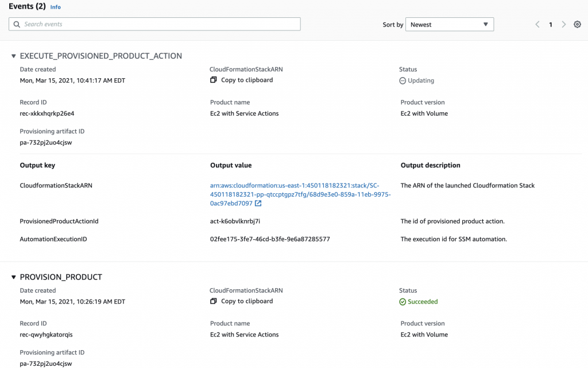Collapse the PROVISION_PRODUCT section
The height and width of the screenshot is (368, 588).
(x=13, y=277)
